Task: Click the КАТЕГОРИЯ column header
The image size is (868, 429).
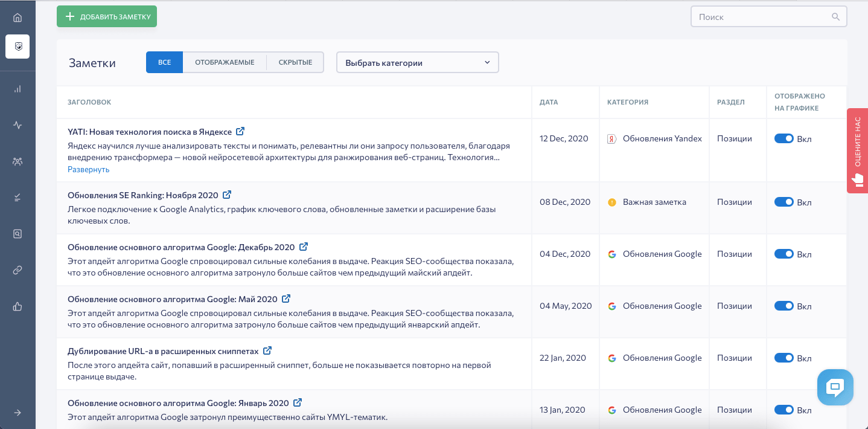Action: click(x=628, y=102)
